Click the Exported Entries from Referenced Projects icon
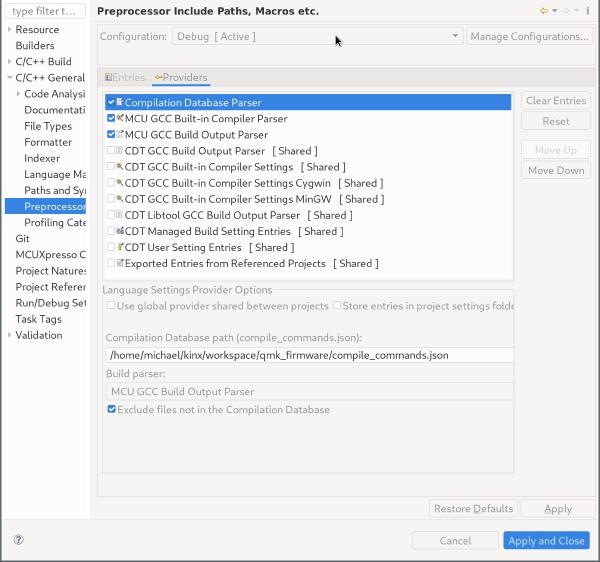The height and width of the screenshot is (562, 600). [120, 263]
